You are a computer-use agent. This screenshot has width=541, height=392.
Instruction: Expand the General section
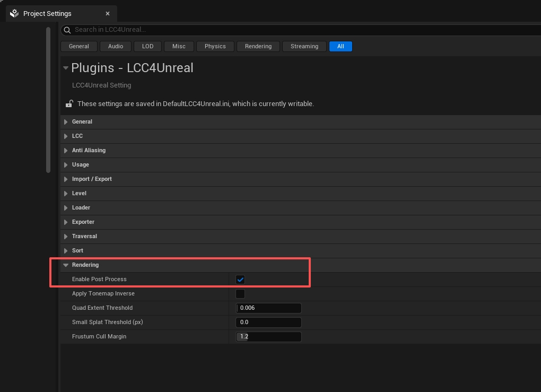coord(66,122)
